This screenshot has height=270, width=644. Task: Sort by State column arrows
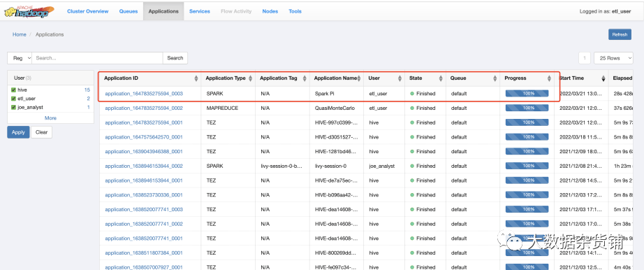[x=441, y=78]
